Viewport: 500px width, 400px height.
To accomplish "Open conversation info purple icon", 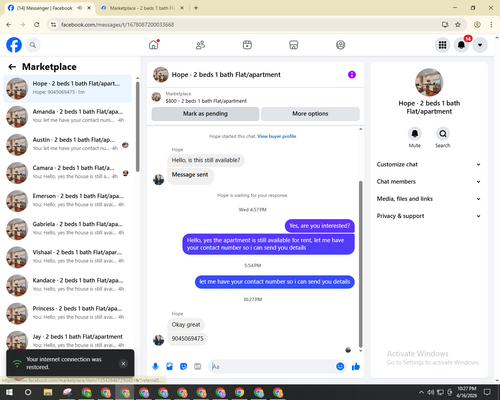I will (x=352, y=75).
